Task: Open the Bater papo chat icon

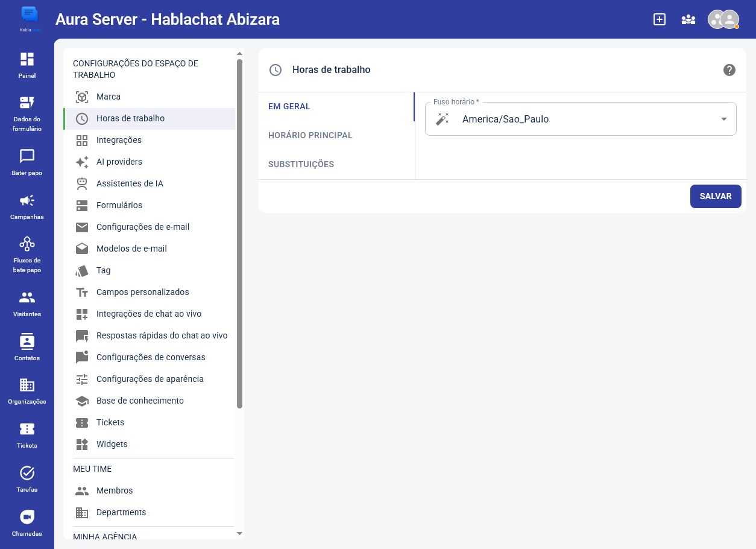Action: [x=27, y=156]
